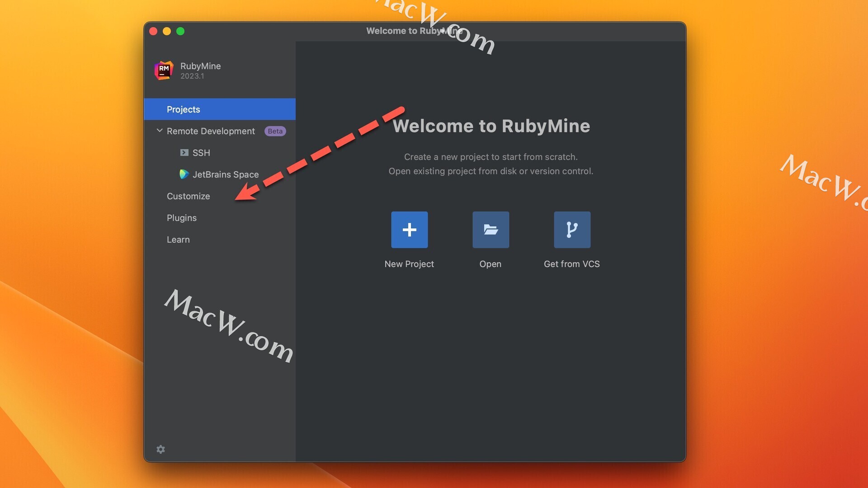Minimize the window with yellow button
Image resolution: width=868 pixels, height=488 pixels.
(167, 31)
